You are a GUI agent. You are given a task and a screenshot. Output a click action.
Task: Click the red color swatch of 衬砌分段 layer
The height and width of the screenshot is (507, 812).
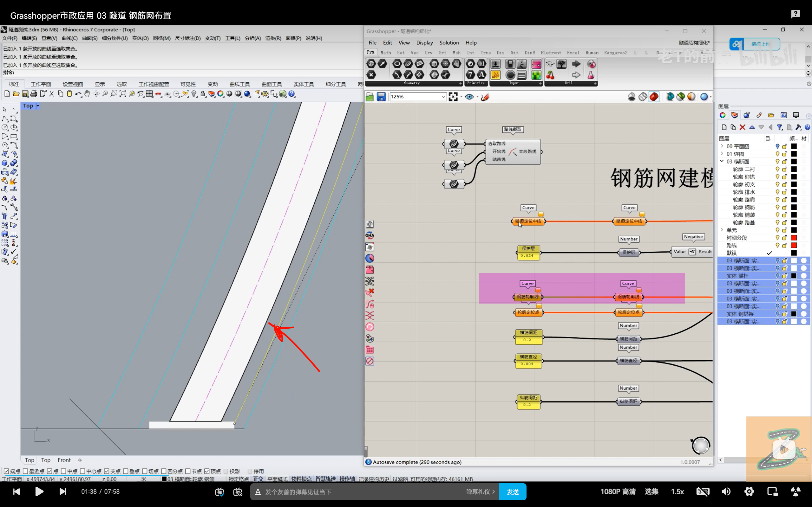tap(794, 238)
